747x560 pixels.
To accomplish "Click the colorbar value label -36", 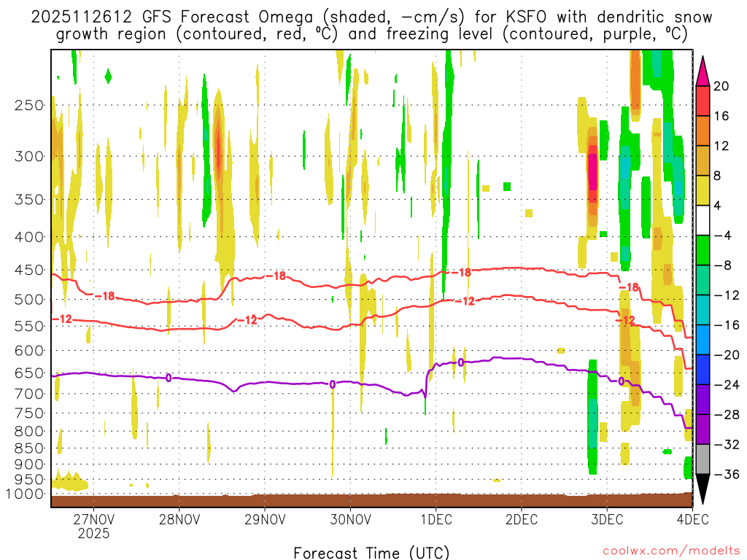I will click(727, 474).
